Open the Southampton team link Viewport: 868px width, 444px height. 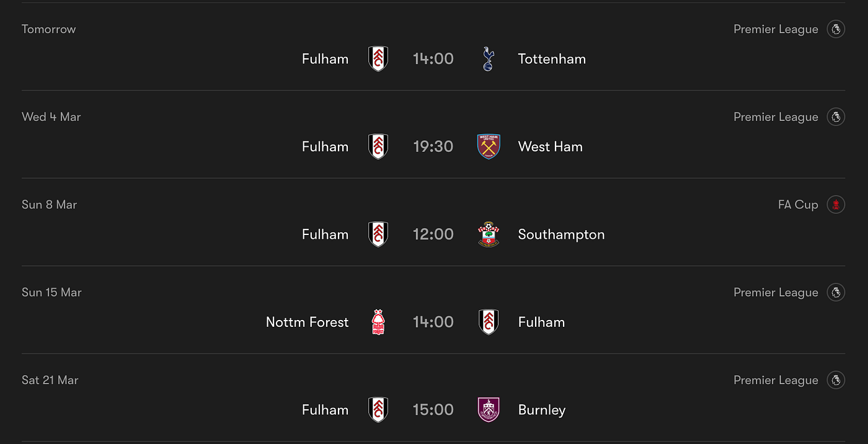(x=561, y=234)
